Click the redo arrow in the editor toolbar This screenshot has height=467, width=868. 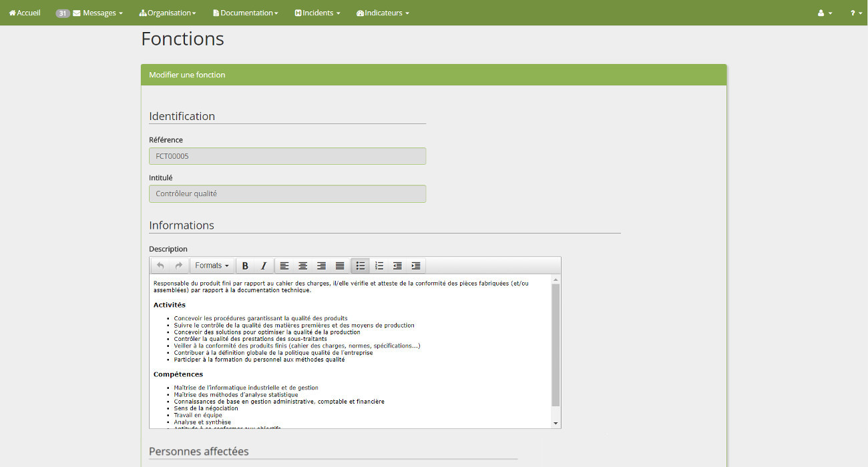tap(179, 266)
